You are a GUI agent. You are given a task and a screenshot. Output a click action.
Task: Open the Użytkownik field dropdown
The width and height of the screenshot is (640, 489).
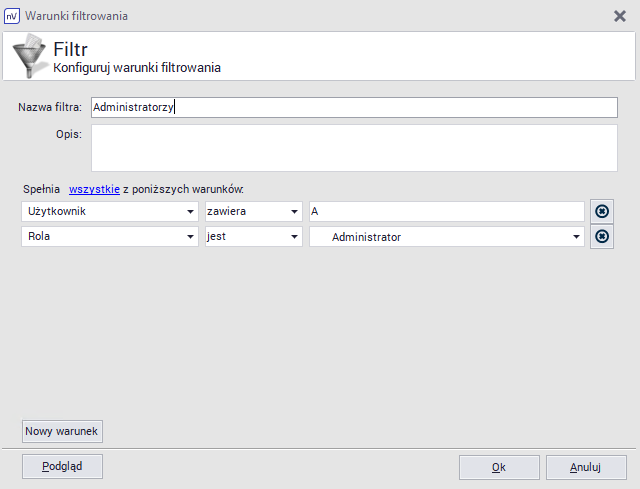(110, 212)
